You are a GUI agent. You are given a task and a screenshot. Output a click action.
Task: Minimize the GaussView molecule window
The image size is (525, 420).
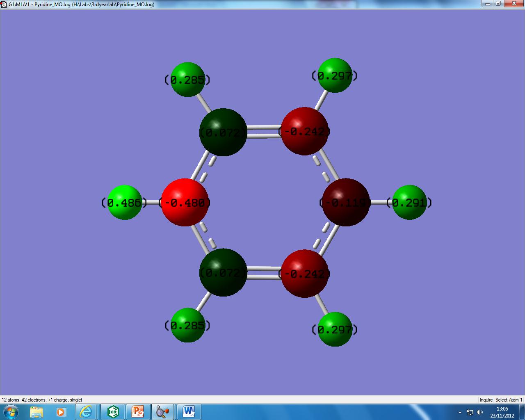coord(487,4)
